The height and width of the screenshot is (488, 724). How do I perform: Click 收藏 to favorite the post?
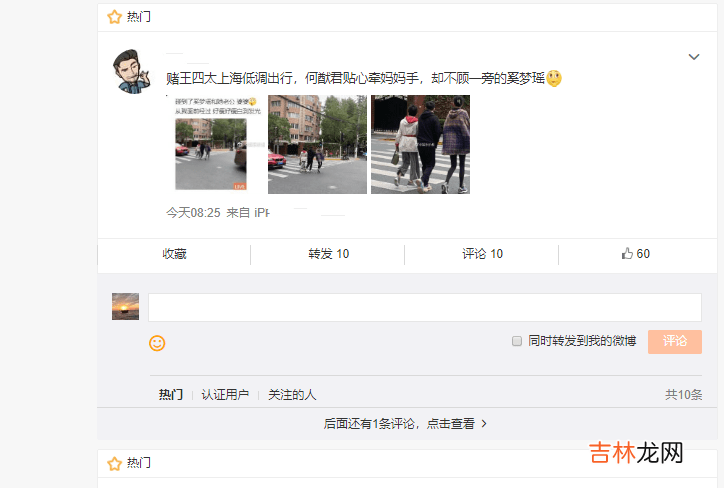tap(174, 254)
